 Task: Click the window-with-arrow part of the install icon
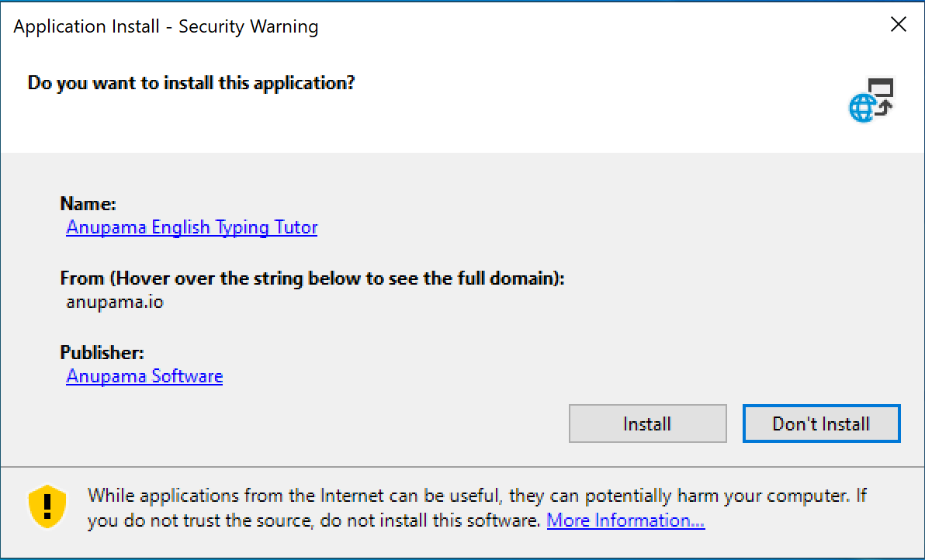click(x=882, y=94)
